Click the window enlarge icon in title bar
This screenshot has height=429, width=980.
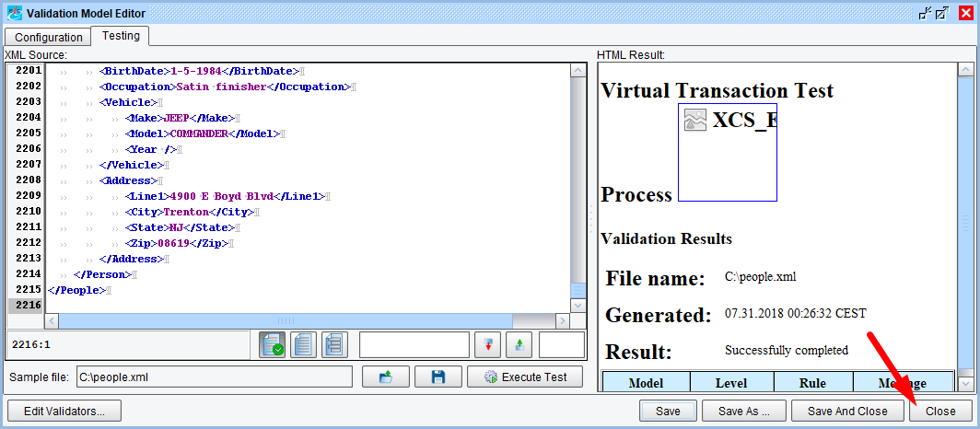[942, 13]
